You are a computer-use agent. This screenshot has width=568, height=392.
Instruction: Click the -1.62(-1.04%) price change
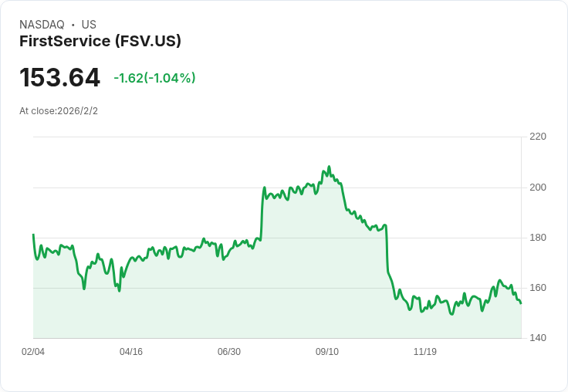pos(154,78)
